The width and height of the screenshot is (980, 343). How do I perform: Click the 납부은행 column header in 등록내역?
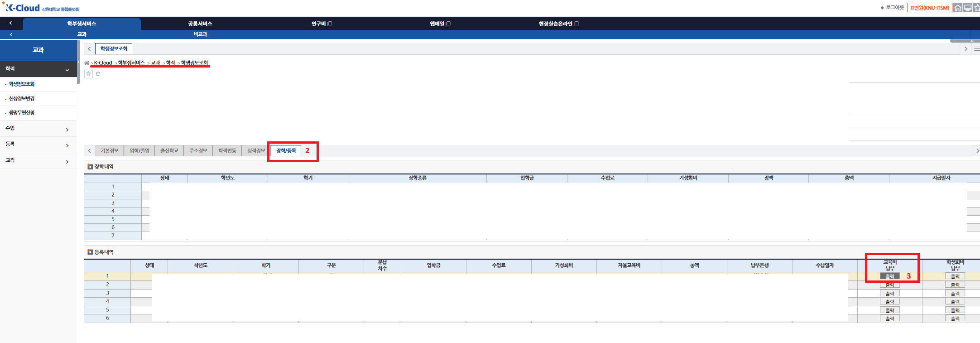[x=759, y=266]
